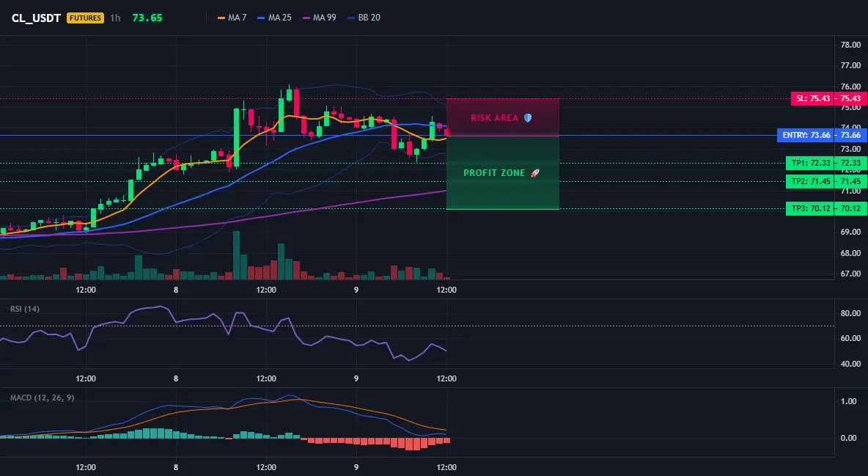Image resolution: width=868 pixels, height=476 pixels.
Task: Click the MACD (12, 26, 9) label
Action: 42,398
